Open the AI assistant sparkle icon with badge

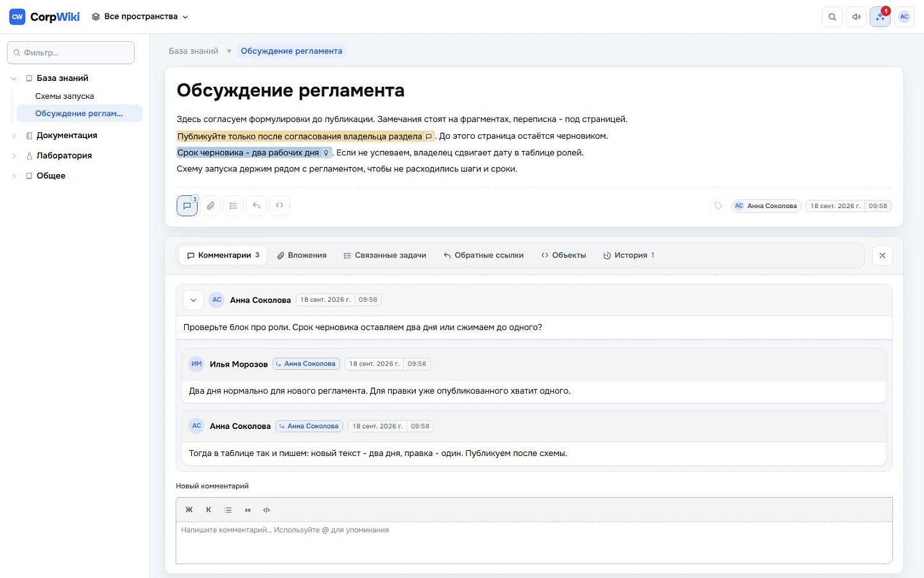tap(880, 17)
